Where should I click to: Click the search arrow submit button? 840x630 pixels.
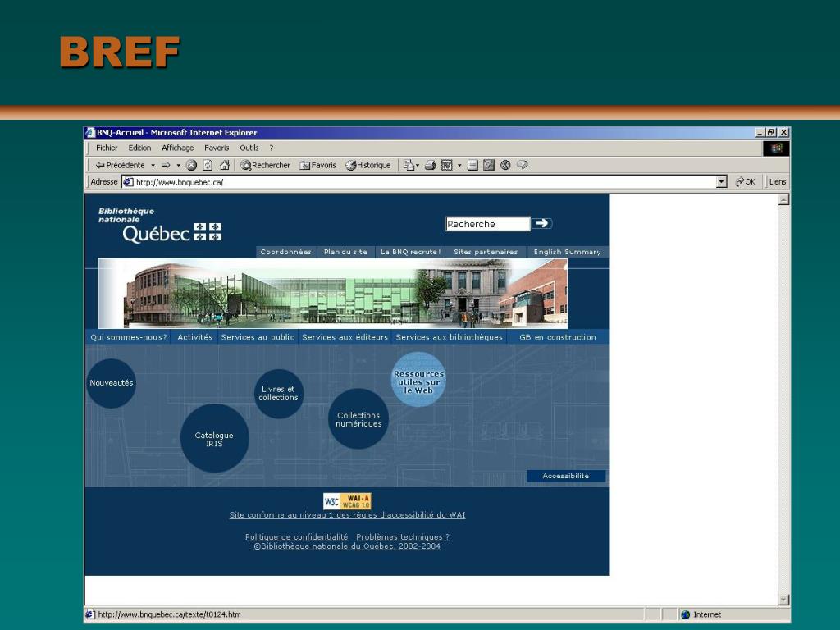(x=542, y=223)
